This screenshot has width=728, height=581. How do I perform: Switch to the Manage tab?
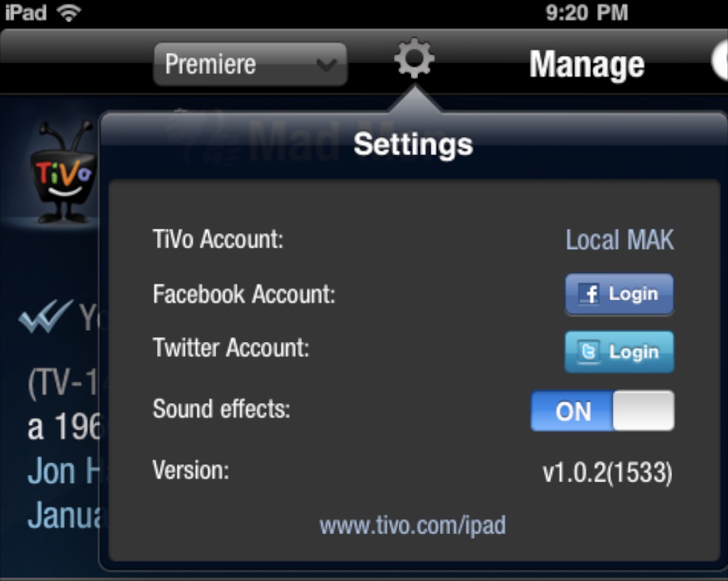click(x=587, y=65)
